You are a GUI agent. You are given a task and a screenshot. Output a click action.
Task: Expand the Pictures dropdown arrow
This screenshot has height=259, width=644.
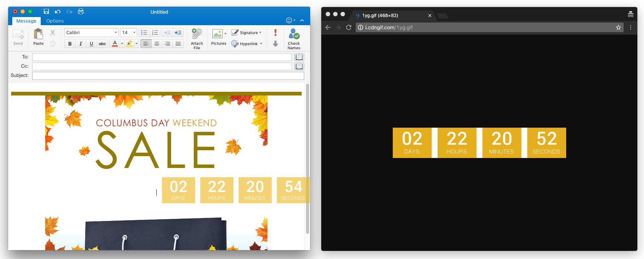tap(225, 34)
